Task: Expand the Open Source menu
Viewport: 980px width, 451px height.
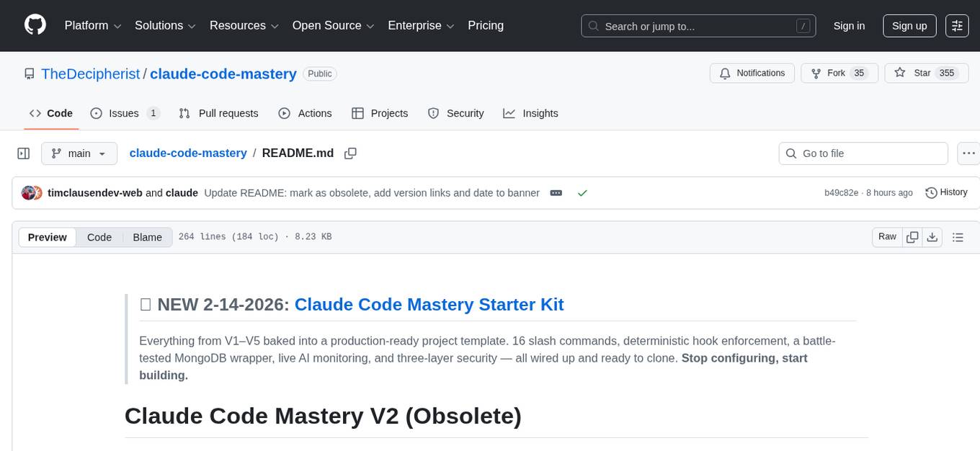Action: 333,25
